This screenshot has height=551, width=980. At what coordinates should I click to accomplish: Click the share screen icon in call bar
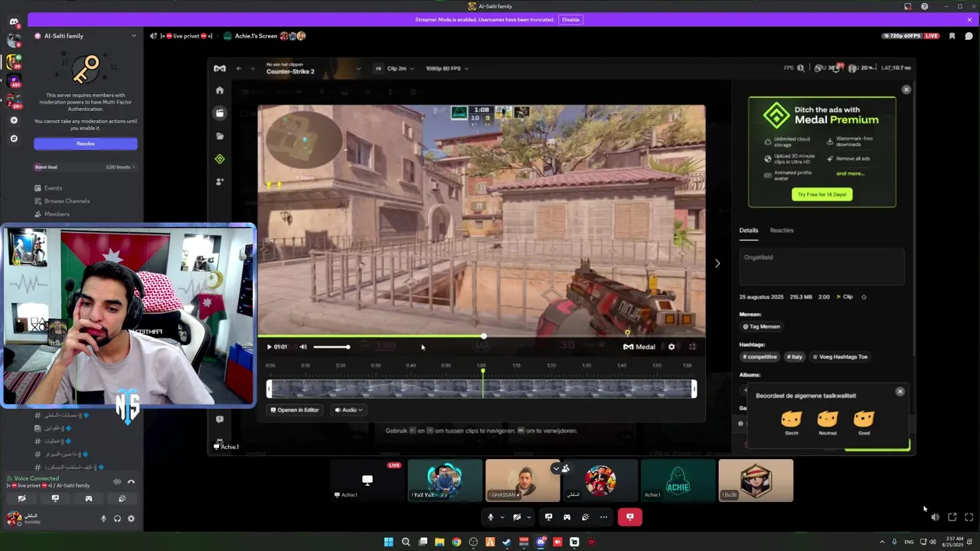548,517
